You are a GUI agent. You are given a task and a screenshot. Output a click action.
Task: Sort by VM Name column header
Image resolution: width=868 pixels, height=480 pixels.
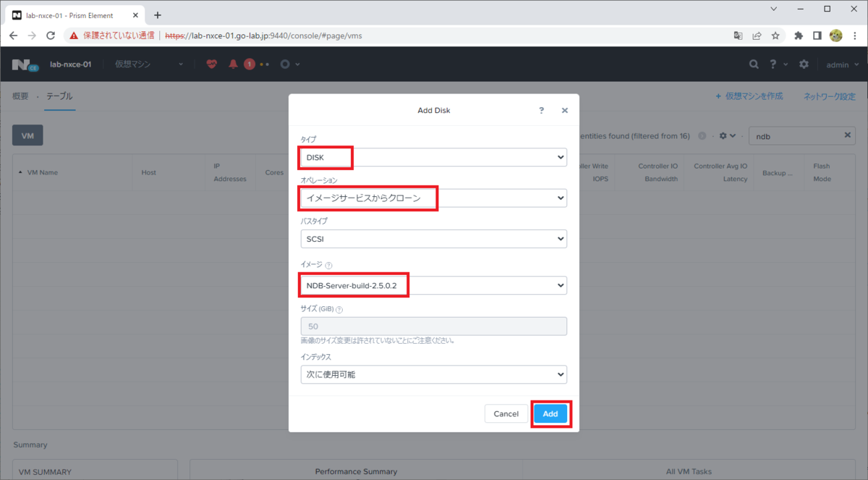42,172
